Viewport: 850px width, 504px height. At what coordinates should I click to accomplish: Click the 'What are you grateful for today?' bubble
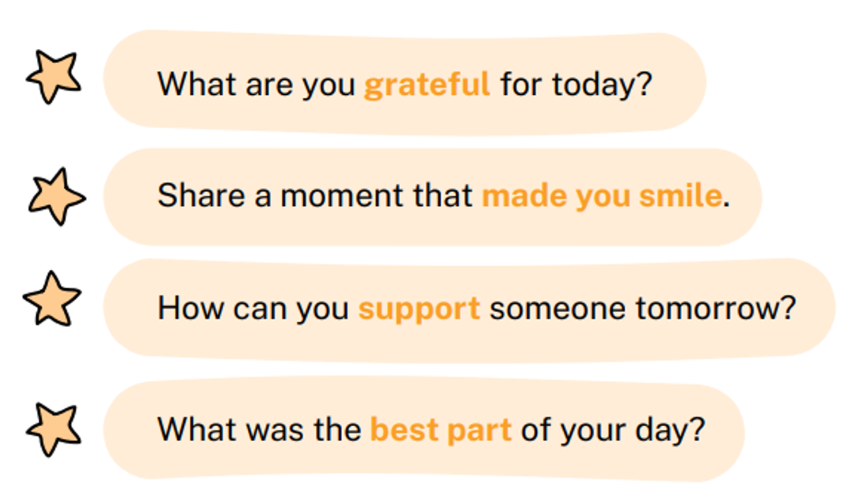(x=404, y=82)
